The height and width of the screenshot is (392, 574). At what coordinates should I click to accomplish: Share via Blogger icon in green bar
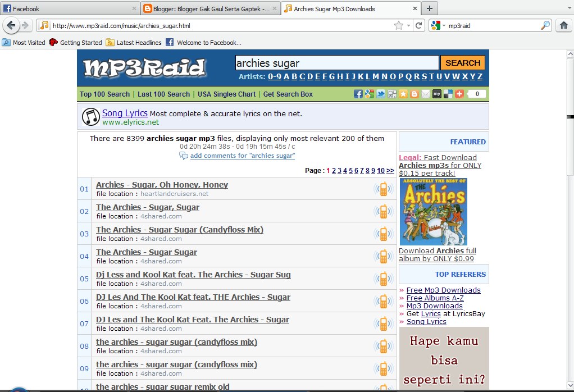414,94
